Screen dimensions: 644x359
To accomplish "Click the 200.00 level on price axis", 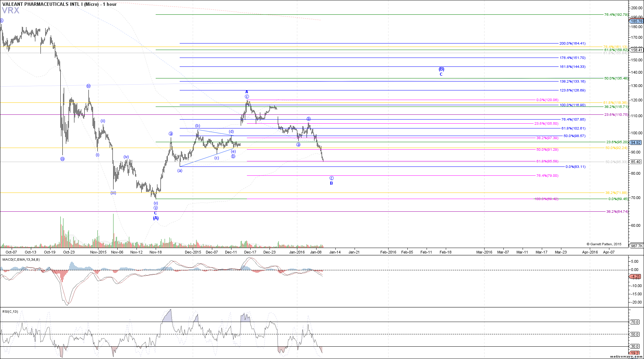I will click(637, 8).
